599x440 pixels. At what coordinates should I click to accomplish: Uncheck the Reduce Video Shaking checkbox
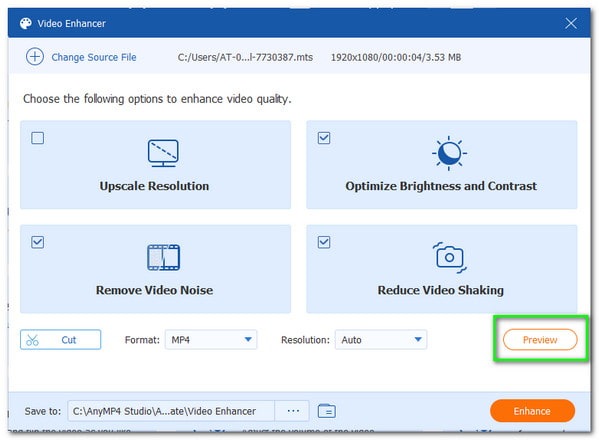click(324, 242)
